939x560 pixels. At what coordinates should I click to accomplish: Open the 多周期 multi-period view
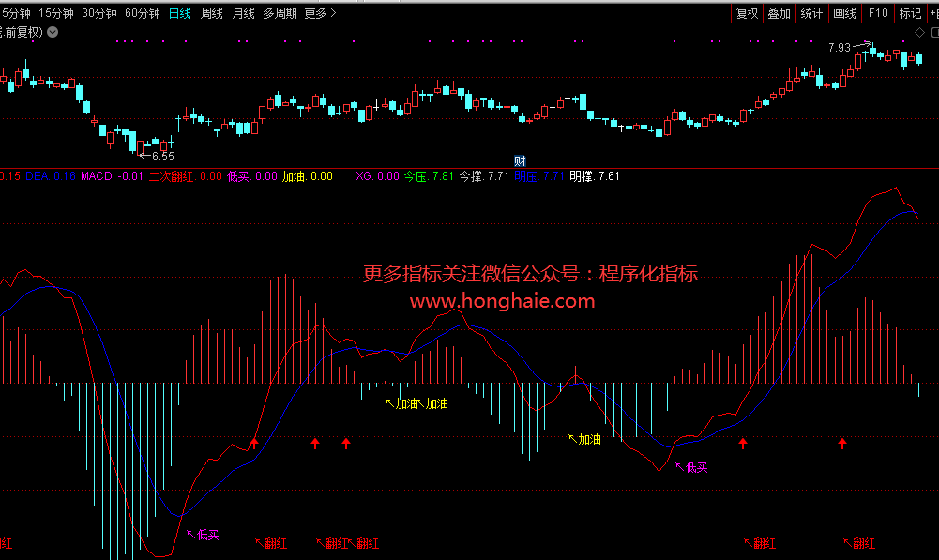(280, 13)
